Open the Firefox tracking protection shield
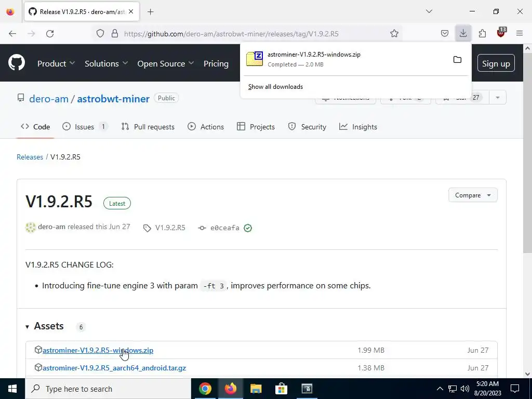Viewport: 532px width, 399px height. 100,34
